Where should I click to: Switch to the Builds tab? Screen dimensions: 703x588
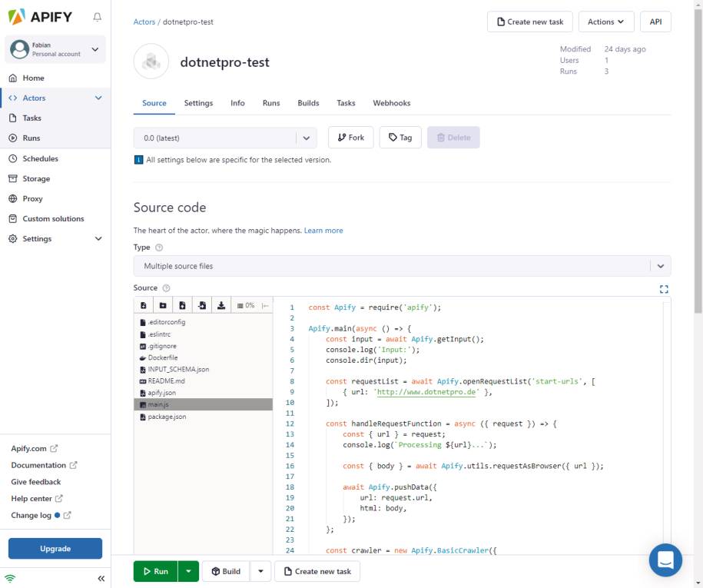(x=308, y=103)
